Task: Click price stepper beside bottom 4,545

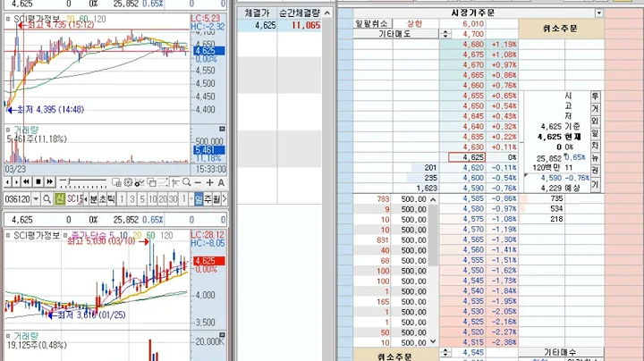Action: point(445,352)
